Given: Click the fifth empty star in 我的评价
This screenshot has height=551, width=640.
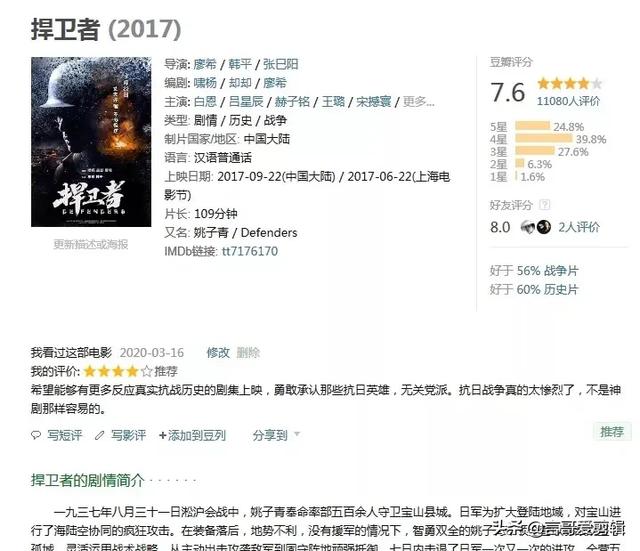Looking at the screenshot, I should click(x=147, y=371).
